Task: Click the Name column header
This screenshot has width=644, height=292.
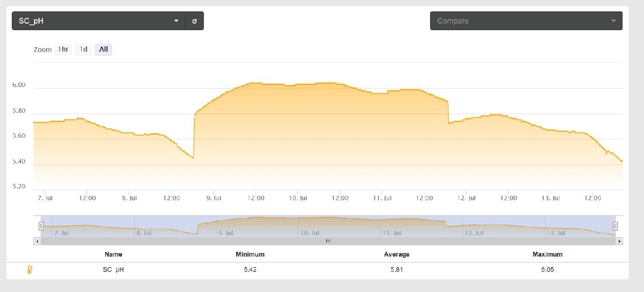Action: (x=114, y=254)
